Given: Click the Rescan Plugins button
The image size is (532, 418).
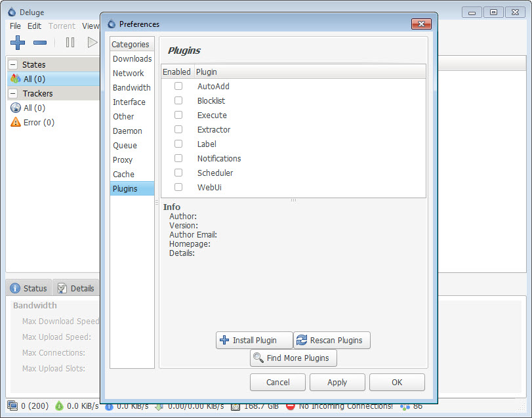Looking at the screenshot, I should [x=332, y=341].
